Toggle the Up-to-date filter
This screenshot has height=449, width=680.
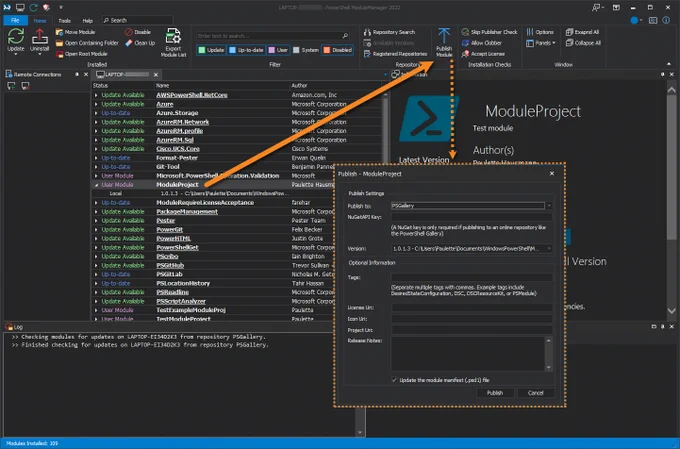tap(246, 50)
